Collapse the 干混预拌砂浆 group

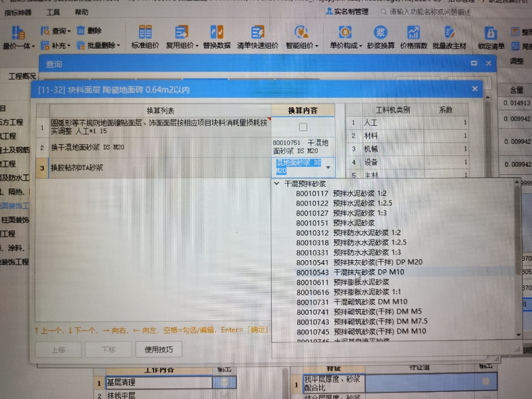point(276,184)
